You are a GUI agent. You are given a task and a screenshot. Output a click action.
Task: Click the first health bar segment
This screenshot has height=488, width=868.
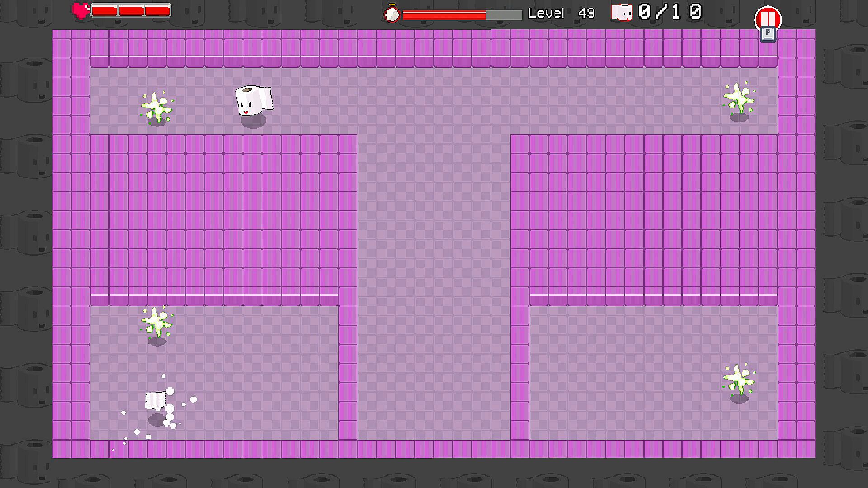(x=104, y=10)
